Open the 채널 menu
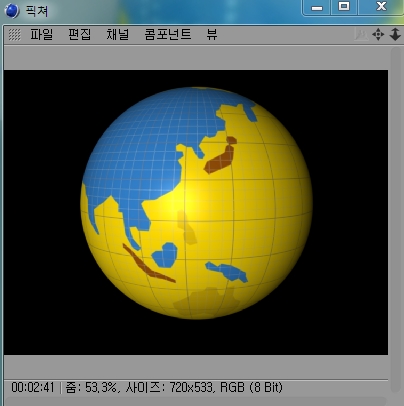 click(x=117, y=34)
